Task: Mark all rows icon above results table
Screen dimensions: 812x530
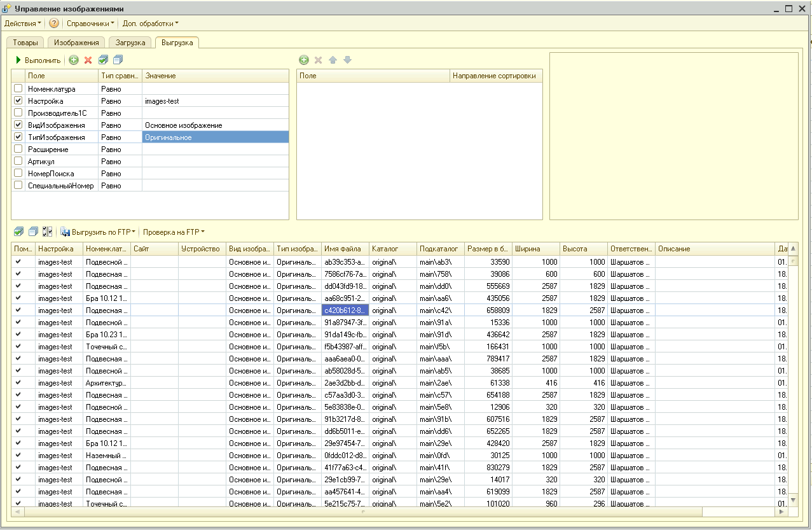Action: [x=18, y=232]
